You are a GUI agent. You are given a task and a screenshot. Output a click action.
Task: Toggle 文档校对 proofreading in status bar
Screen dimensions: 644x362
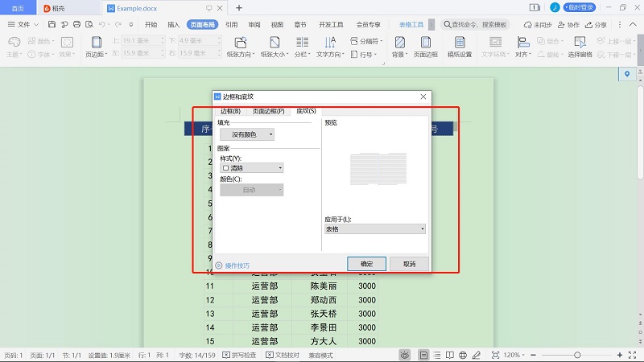[x=282, y=355]
